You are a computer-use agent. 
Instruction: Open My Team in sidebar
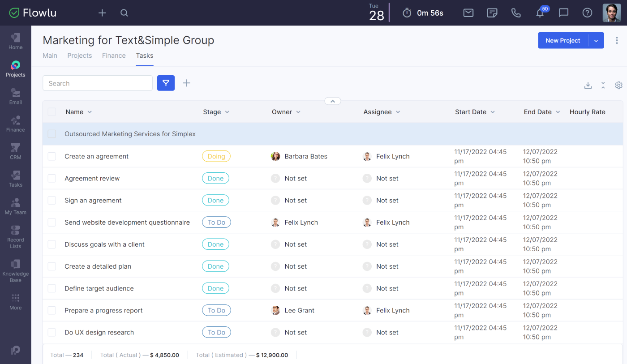point(16,206)
